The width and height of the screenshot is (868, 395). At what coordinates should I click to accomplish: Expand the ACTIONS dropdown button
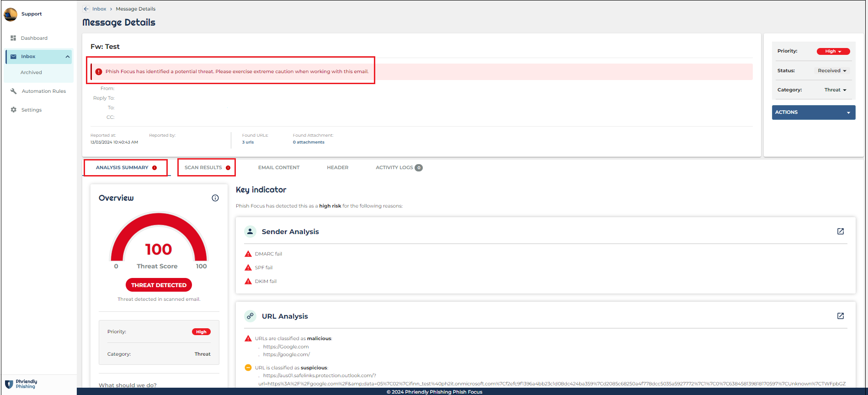pos(814,112)
